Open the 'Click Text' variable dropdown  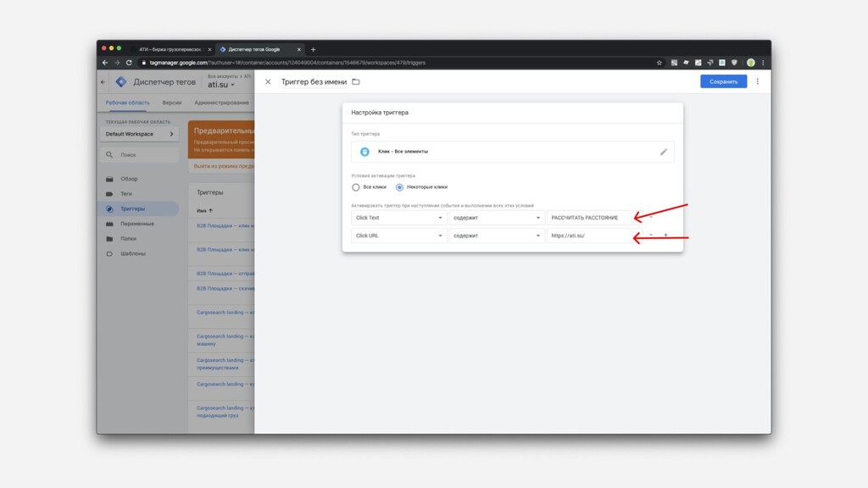pos(398,218)
